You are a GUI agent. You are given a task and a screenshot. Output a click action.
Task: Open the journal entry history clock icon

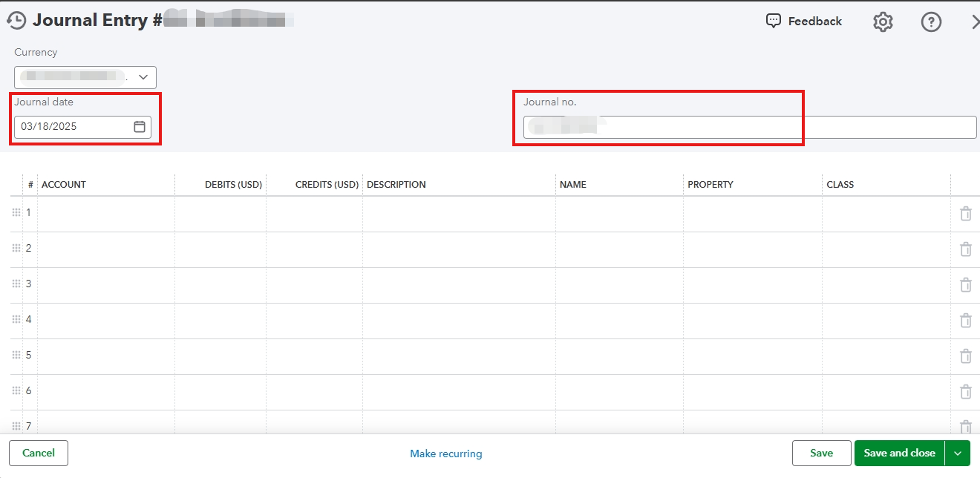(x=15, y=20)
